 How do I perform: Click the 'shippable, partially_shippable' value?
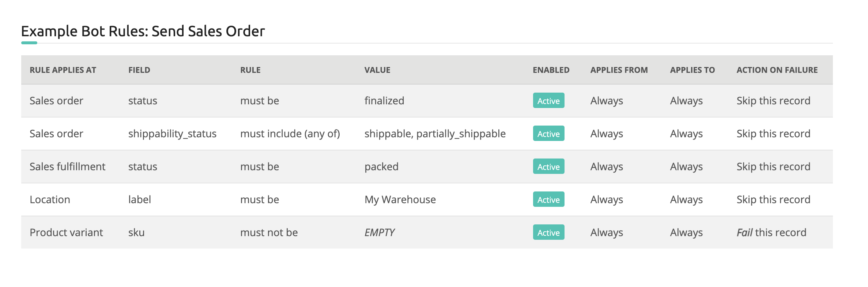click(435, 134)
